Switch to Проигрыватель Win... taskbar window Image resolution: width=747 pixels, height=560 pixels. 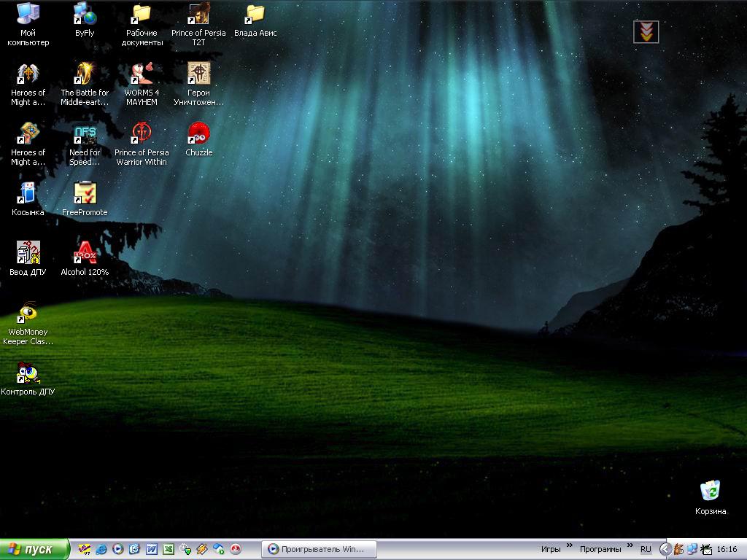pos(320,549)
